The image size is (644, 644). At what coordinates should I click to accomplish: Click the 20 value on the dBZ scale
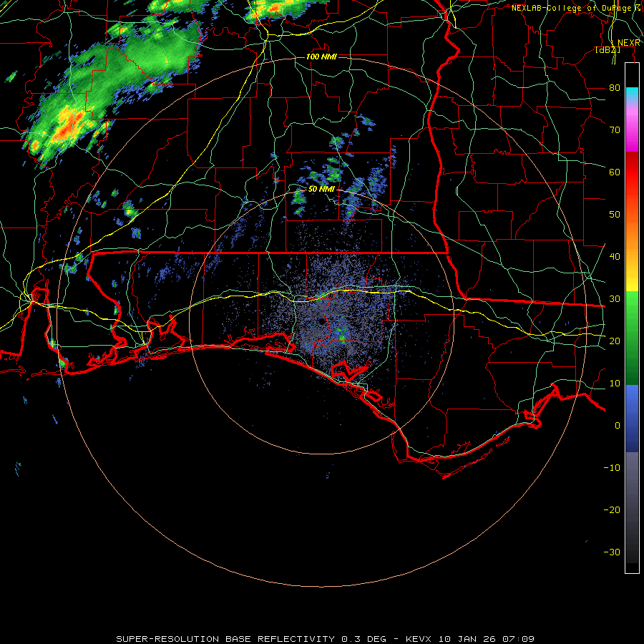coord(615,341)
